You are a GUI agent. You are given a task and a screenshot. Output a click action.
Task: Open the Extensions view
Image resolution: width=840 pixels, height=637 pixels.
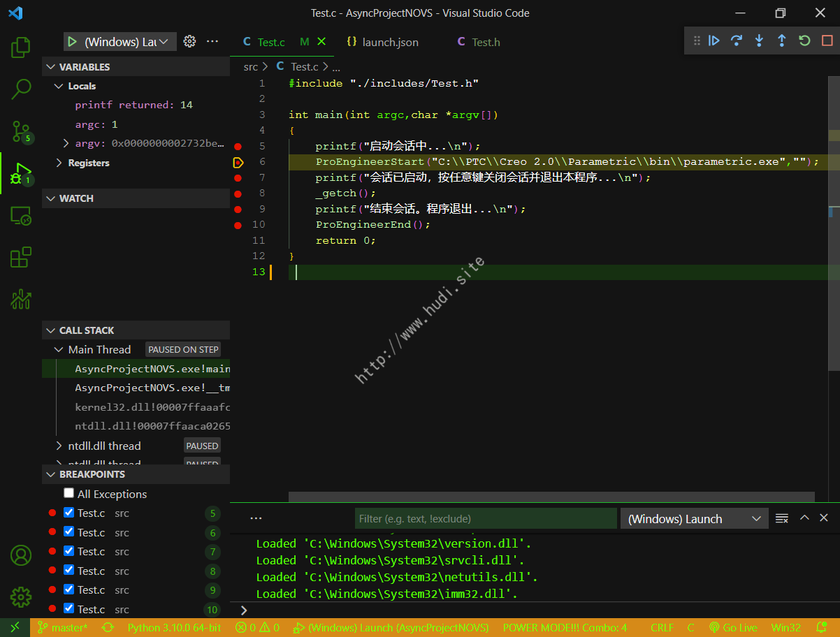pos(21,257)
